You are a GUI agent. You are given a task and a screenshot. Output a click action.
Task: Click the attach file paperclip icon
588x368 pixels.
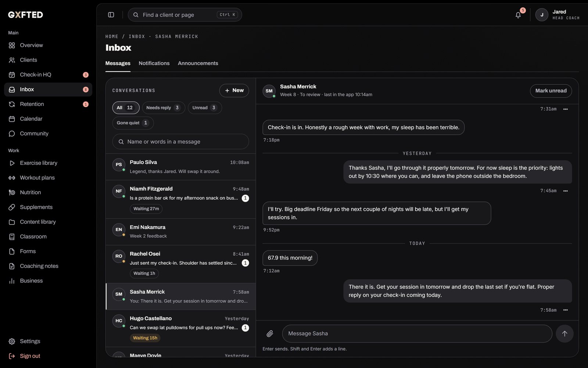click(270, 333)
